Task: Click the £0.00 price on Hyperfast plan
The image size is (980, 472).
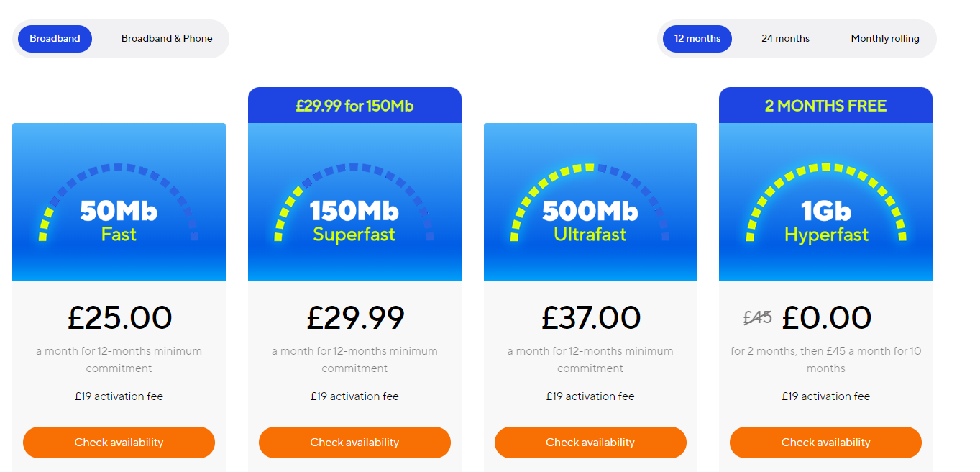Action: [x=827, y=318]
